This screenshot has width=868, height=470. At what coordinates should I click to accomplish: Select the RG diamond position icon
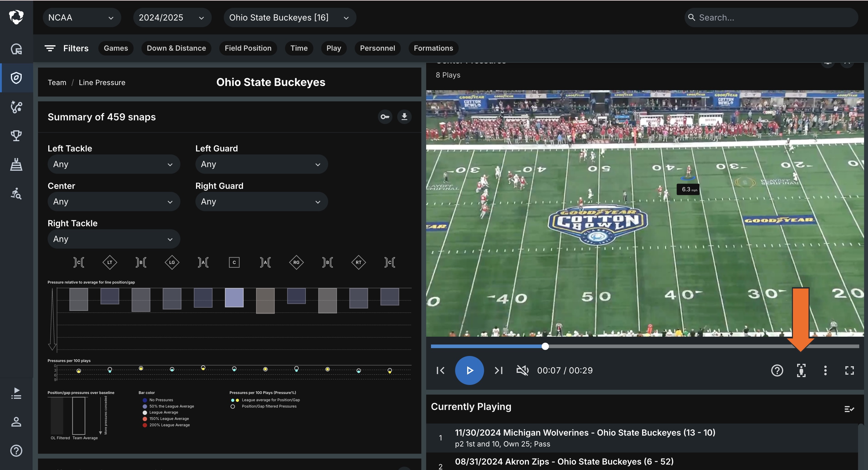(296, 262)
